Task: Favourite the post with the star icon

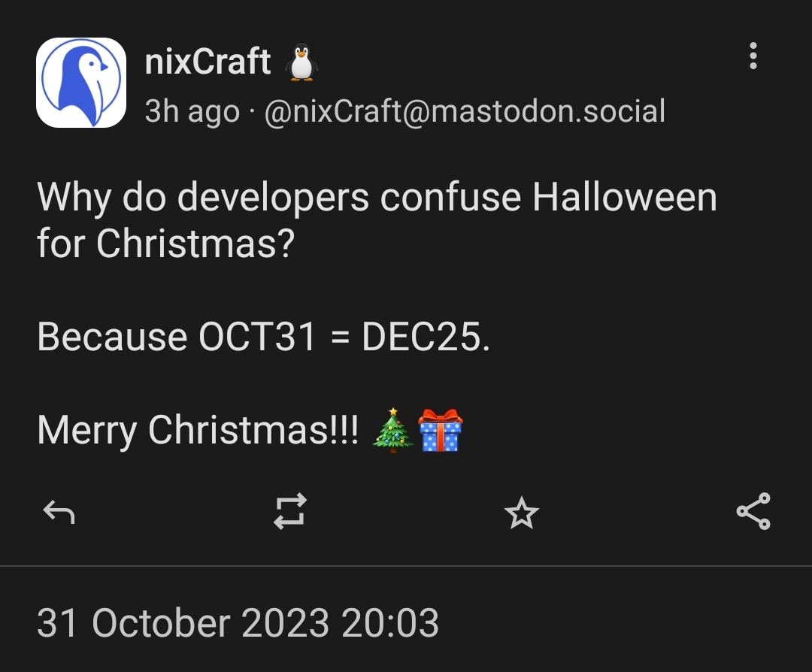Action: pyautogui.click(x=522, y=513)
